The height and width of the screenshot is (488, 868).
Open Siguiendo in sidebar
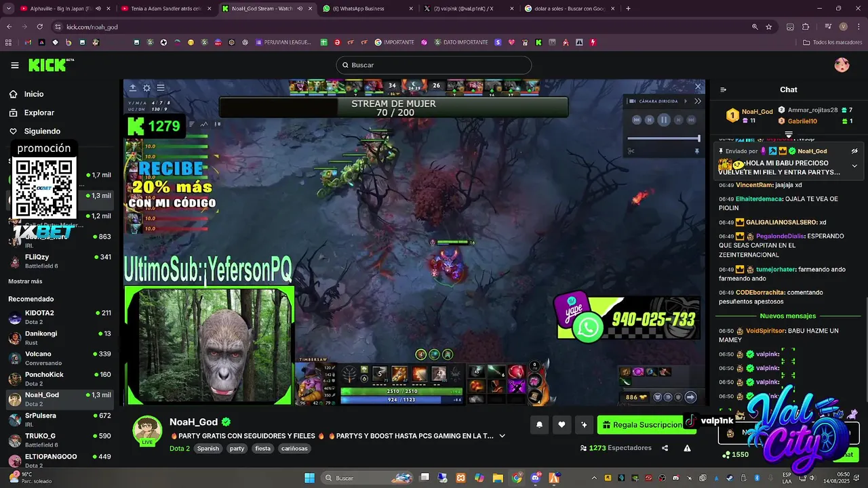tap(42, 131)
